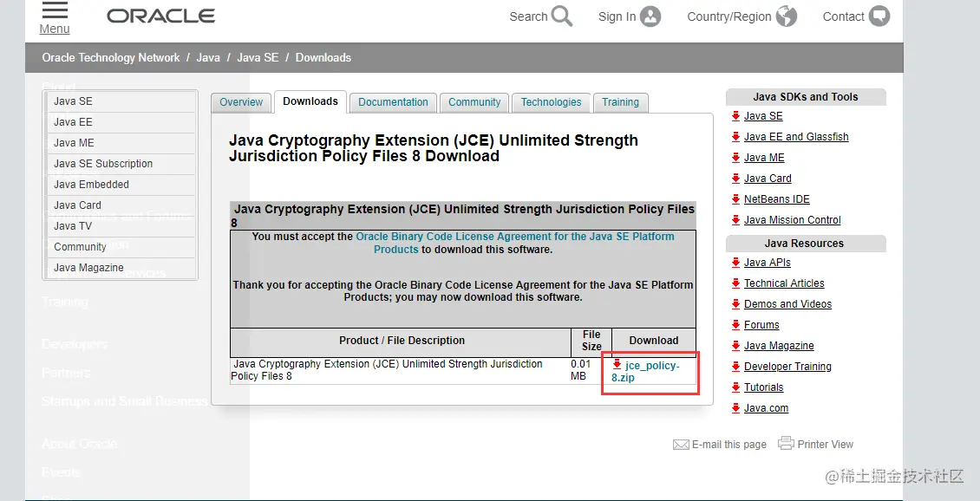Click red arrow icon beside Java.com
This screenshot has height=501, width=980.
(735, 408)
